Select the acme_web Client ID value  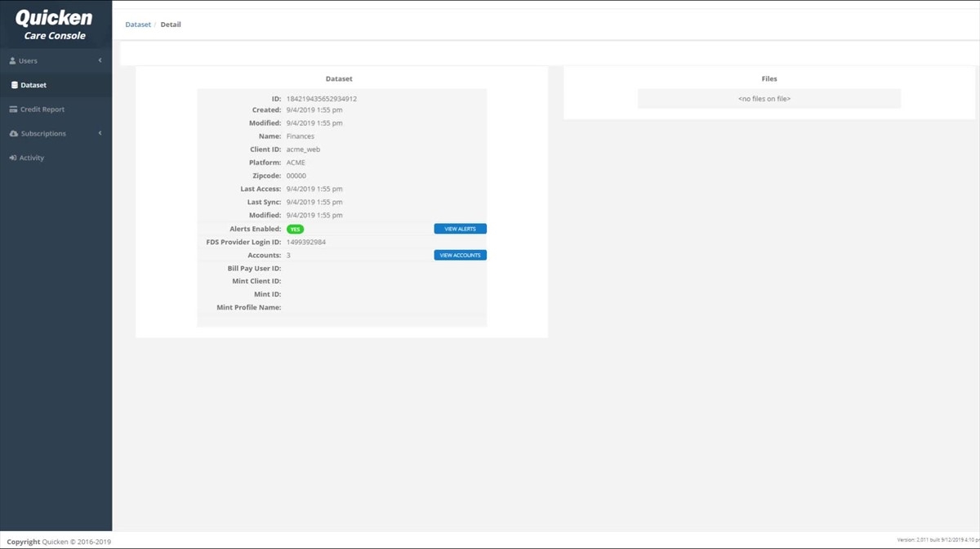303,150
